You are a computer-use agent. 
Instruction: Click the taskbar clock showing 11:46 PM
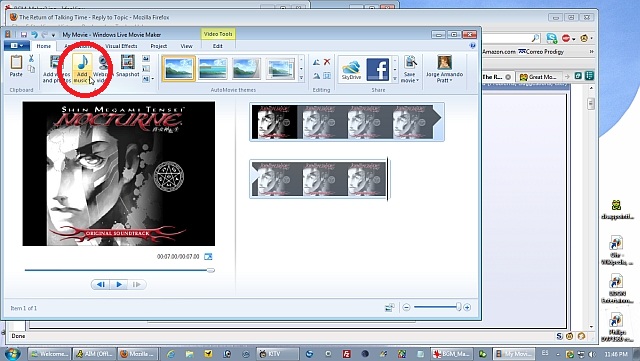click(616, 354)
